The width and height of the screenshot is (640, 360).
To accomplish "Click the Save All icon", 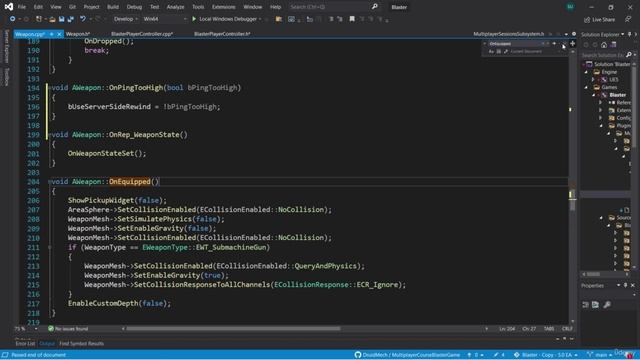I will click(70, 19).
